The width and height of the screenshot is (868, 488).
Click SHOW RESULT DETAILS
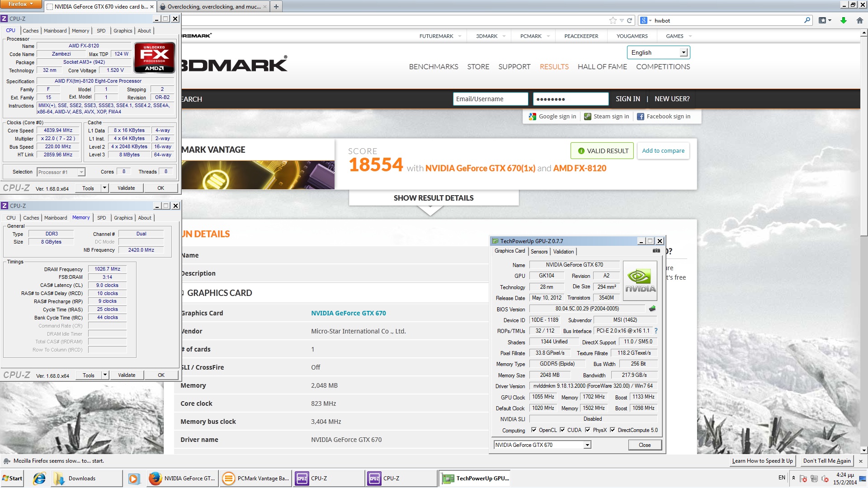[x=434, y=198]
